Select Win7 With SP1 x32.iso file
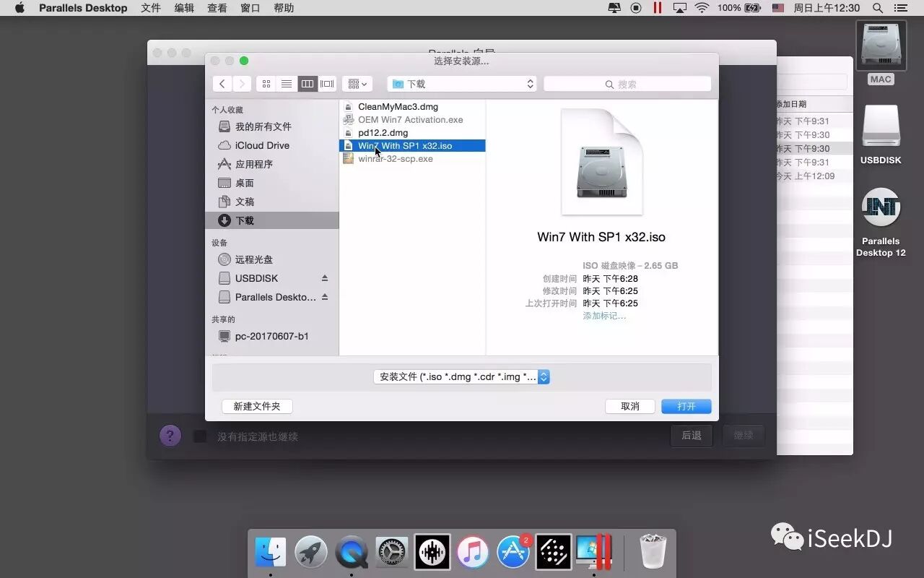Viewport: 924px width, 578px height. (412, 145)
